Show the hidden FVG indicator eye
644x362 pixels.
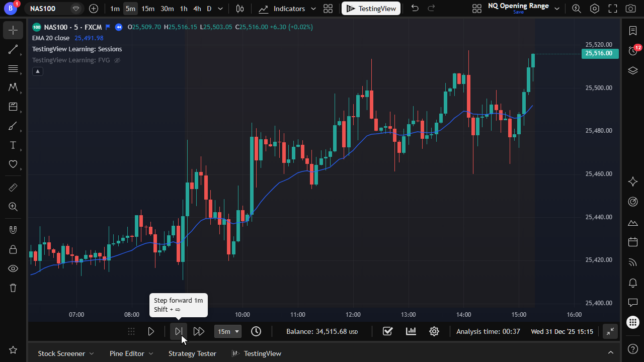117,60
